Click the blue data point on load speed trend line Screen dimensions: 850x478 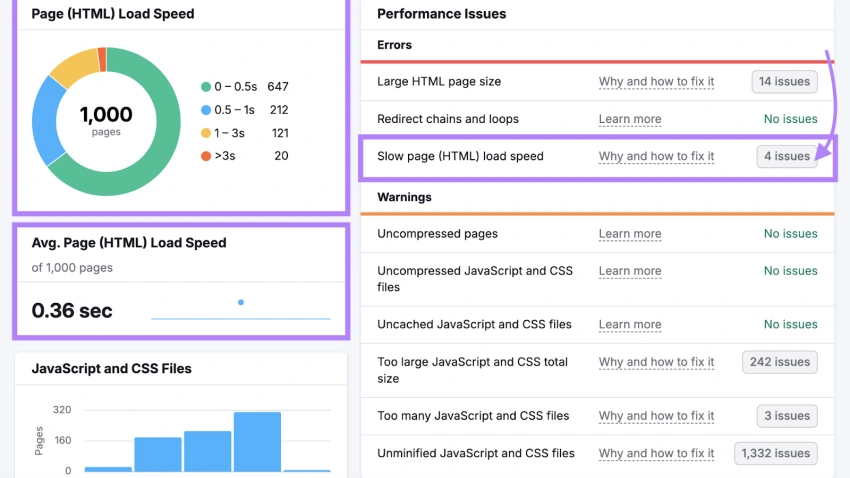click(x=241, y=302)
